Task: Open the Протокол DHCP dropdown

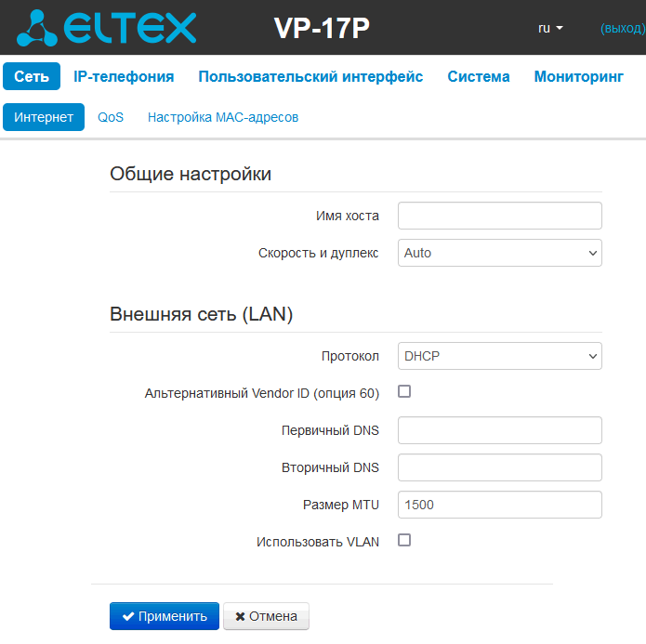Action: tap(500, 356)
